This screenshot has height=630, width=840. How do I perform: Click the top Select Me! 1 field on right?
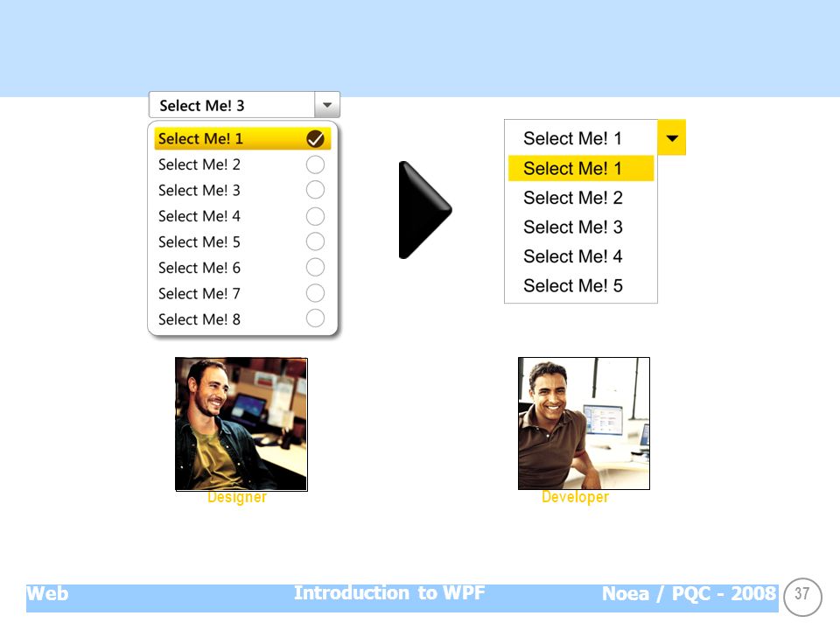(x=581, y=137)
